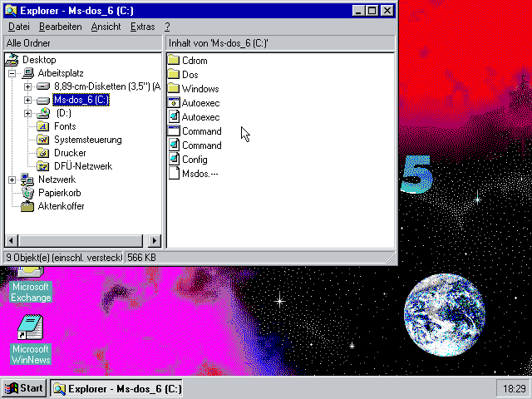Click the Fonts folder icon

pyautogui.click(x=42, y=126)
